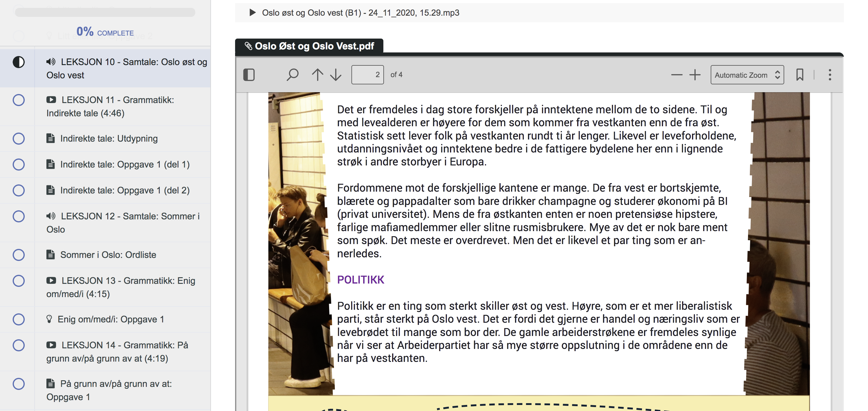Image resolution: width=868 pixels, height=411 pixels.
Task: Open LEKSJON 14 Grammatikk: På grunn av
Action: tap(117, 352)
